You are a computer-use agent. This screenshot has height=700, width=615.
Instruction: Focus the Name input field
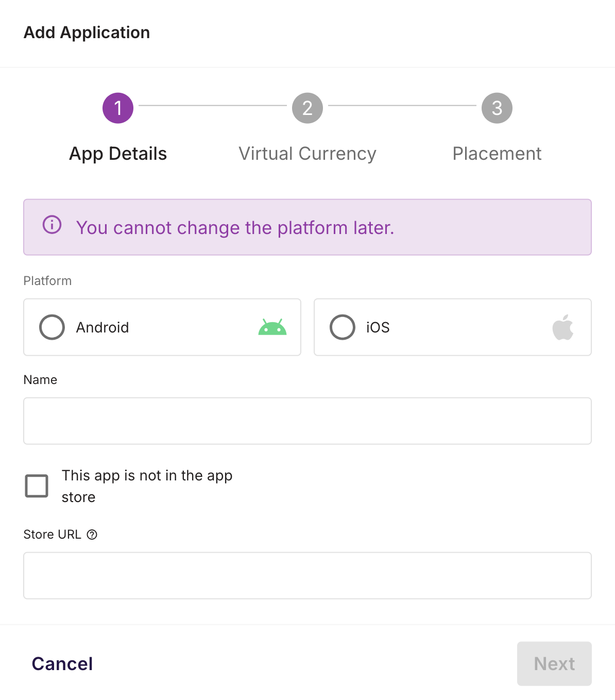(x=307, y=421)
